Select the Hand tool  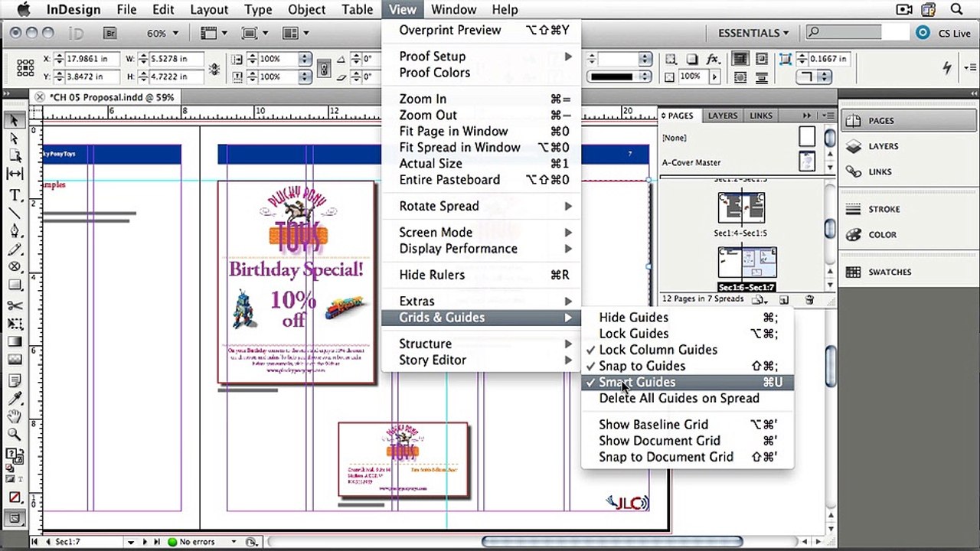point(15,416)
